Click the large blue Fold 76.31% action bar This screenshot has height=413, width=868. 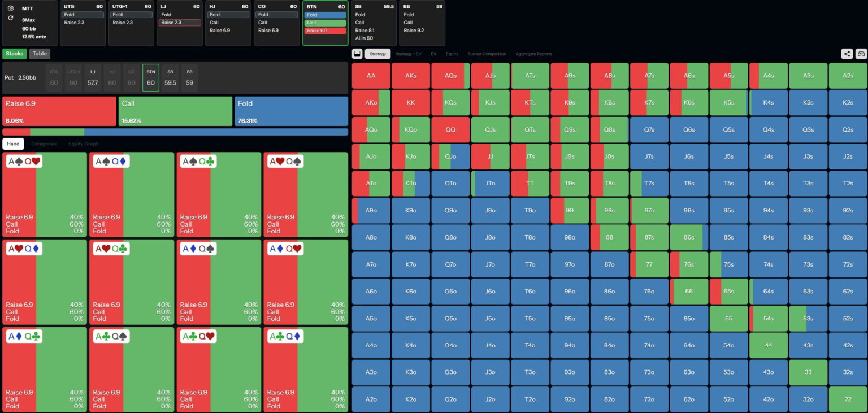point(291,111)
